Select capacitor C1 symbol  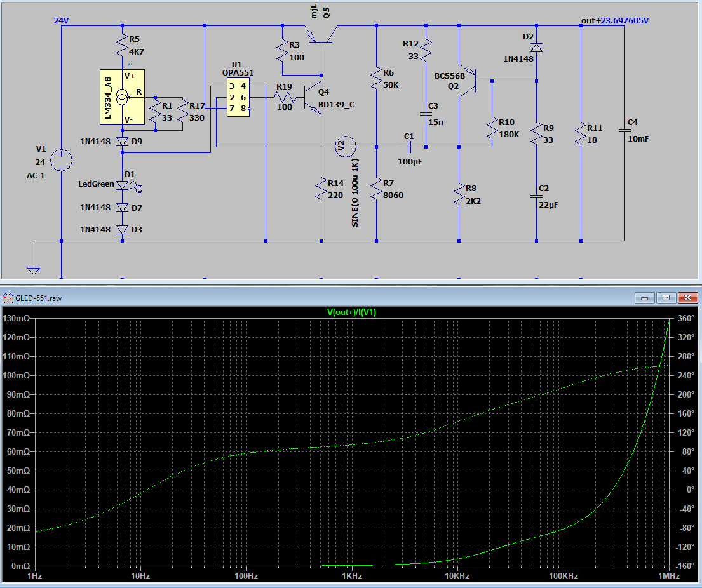pyautogui.click(x=409, y=147)
